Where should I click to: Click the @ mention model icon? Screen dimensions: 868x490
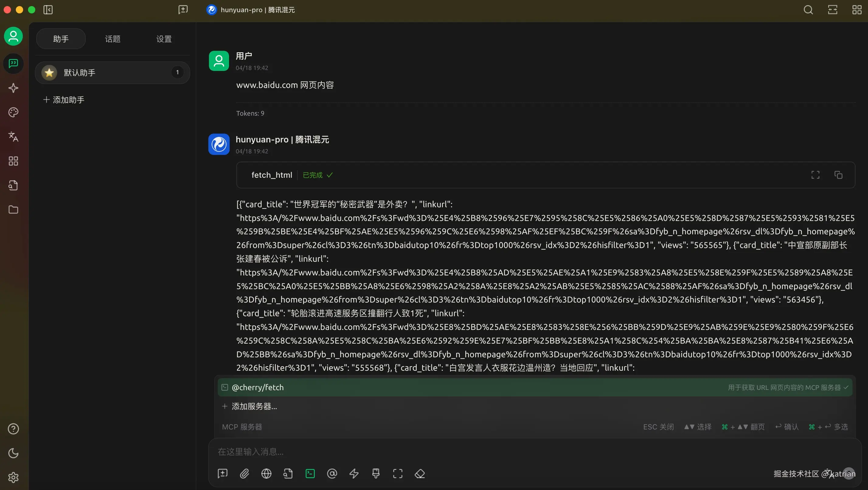[x=332, y=474]
